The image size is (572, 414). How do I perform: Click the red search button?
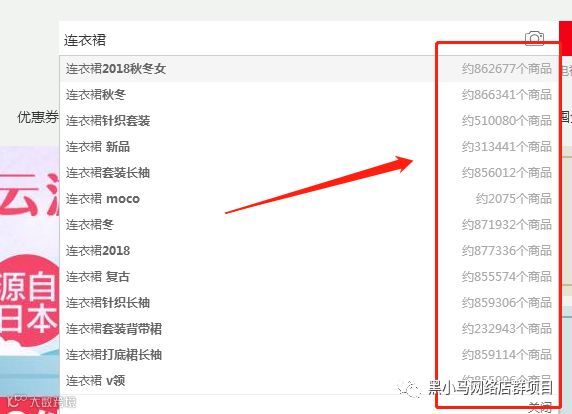566,38
